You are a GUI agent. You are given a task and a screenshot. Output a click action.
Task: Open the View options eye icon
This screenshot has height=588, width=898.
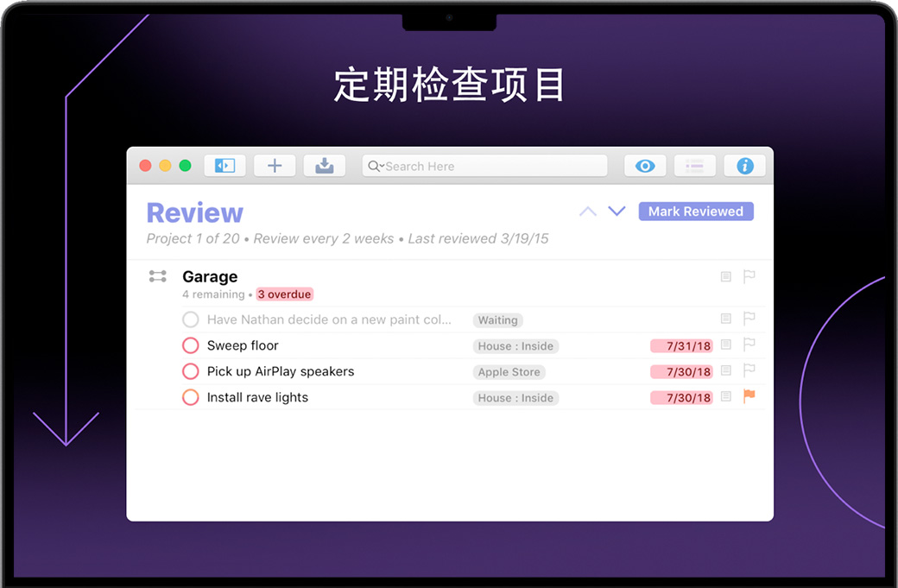point(645,166)
